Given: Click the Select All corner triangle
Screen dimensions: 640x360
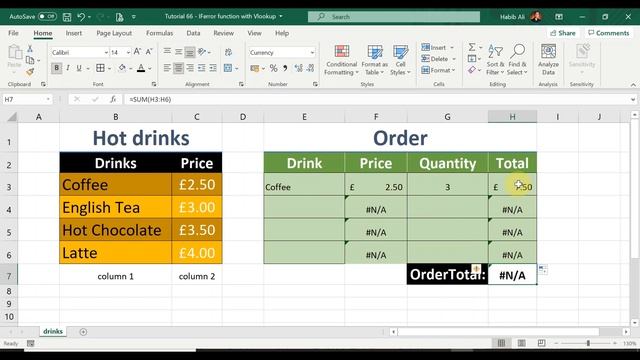Looking at the screenshot, I should 12,117.
